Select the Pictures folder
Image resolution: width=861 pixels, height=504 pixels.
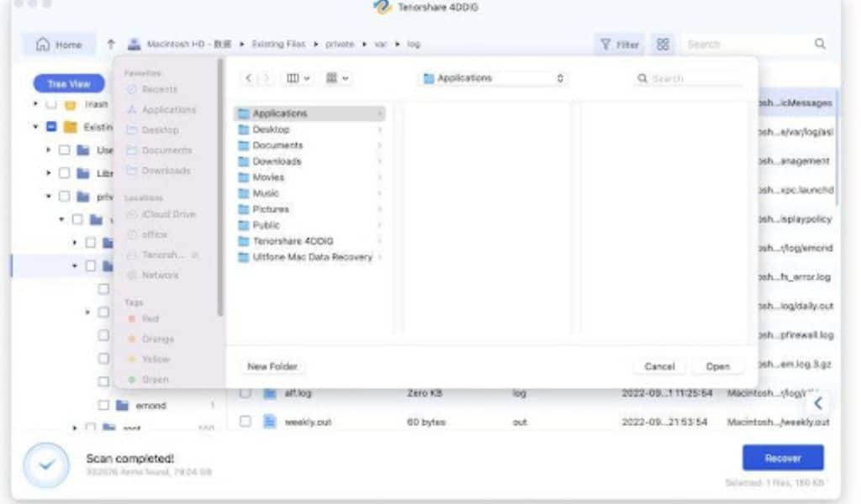(x=309, y=209)
